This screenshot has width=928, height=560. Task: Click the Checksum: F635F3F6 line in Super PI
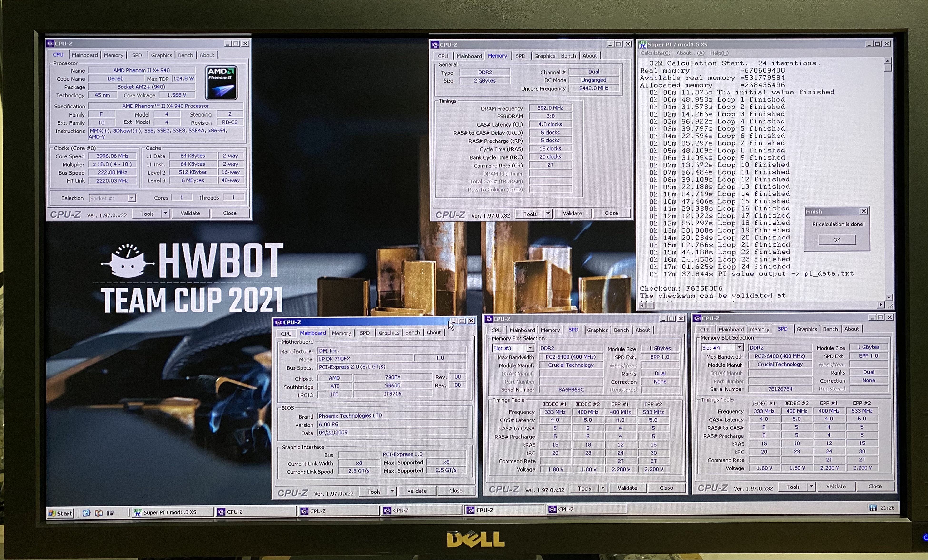tap(681, 289)
